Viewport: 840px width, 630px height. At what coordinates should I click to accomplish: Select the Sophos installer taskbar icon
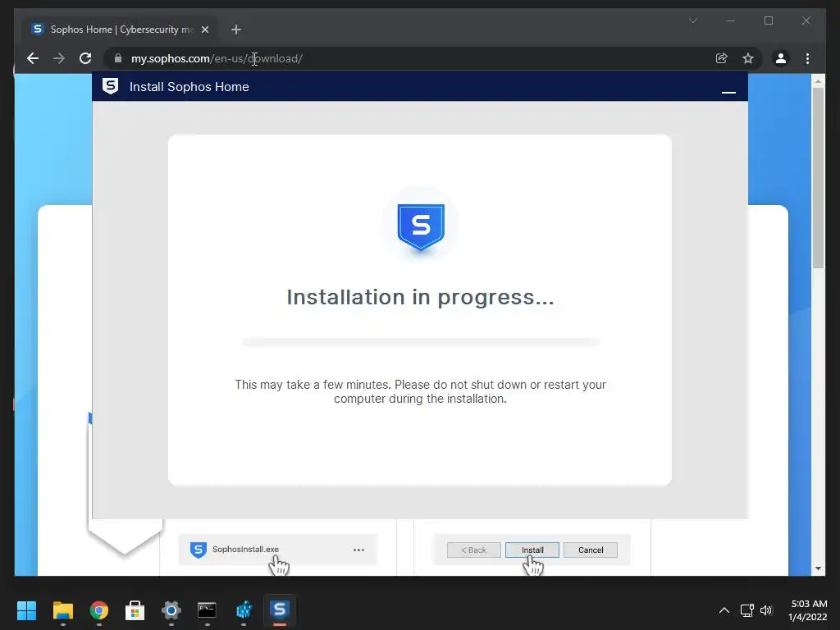pos(280,610)
